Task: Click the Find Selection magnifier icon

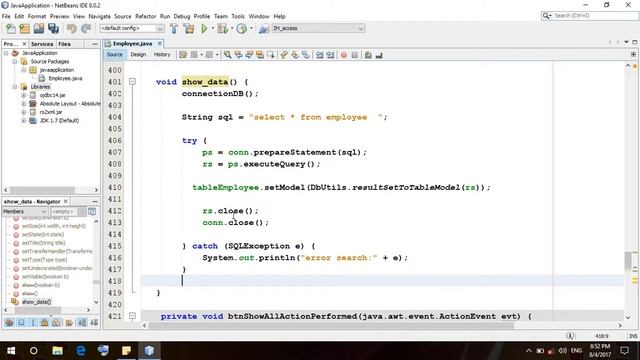Action: coord(227,55)
